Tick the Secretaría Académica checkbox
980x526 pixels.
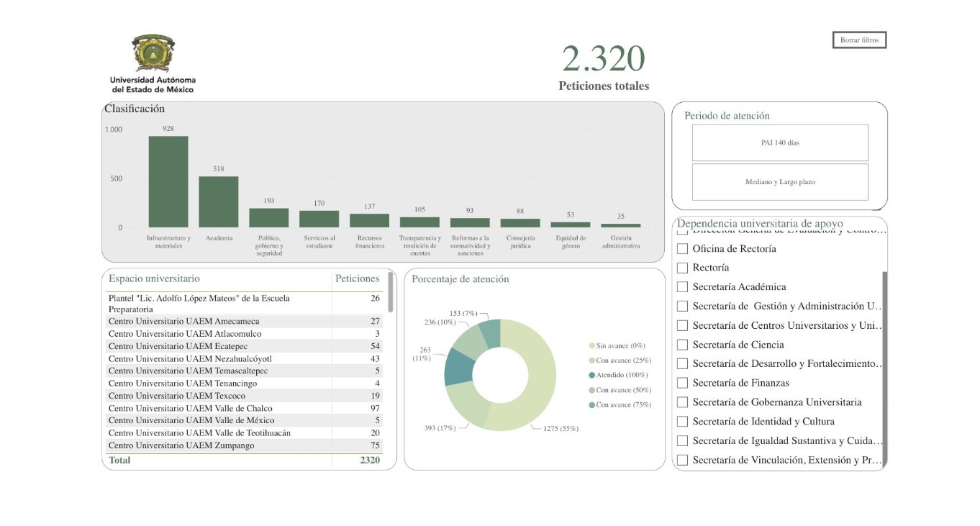(683, 287)
